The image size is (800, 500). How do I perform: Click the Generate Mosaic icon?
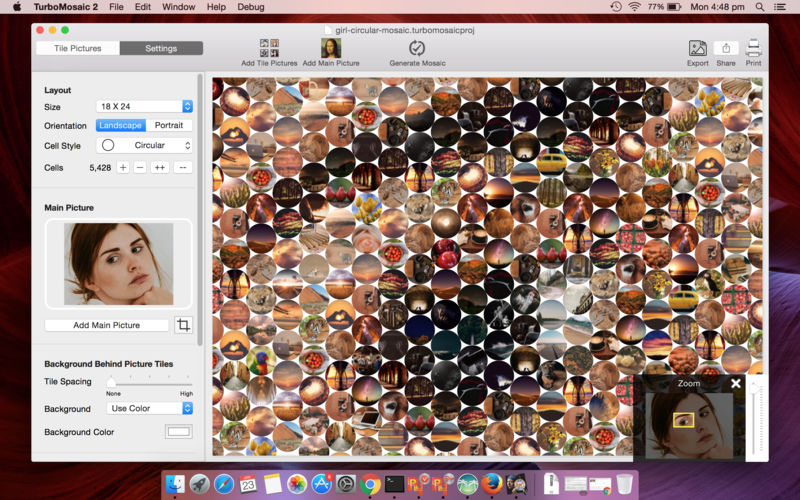click(x=417, y=48)
